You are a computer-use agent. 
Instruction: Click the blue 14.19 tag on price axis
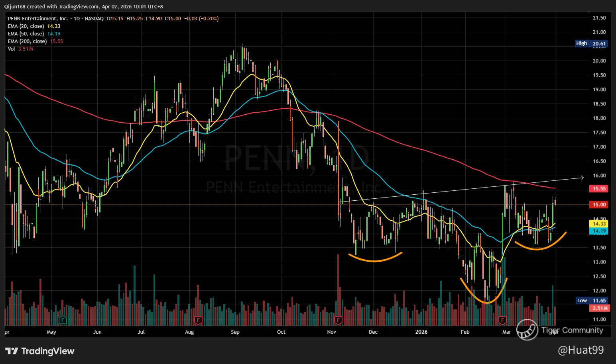coord(600,231)
